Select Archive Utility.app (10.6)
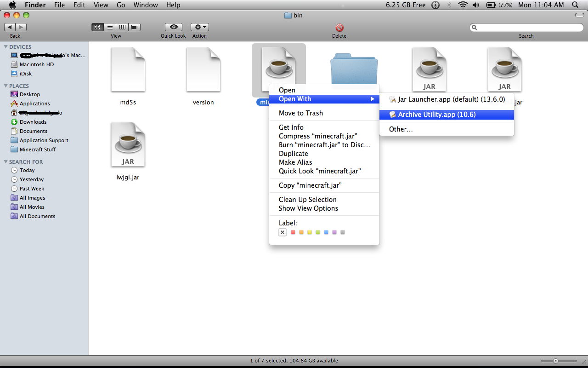The width and height of the screenshot is (588, 368). click(x=447, y=115)
